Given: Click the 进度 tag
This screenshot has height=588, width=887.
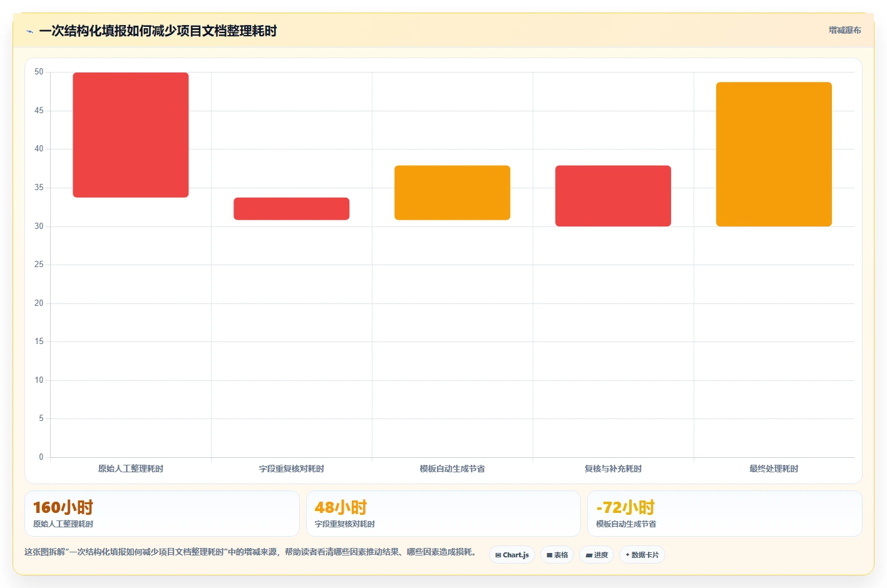Looking at the screenshot, I should (596, 555).
